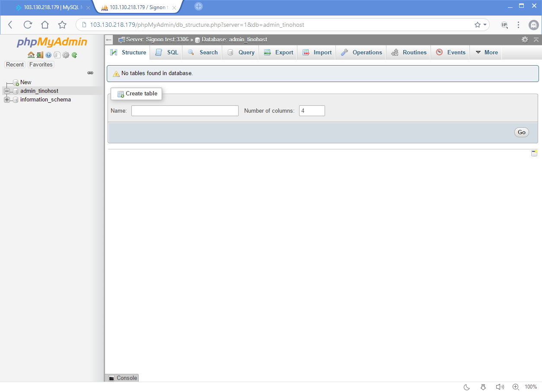Open page-related settings gear on server bar
The image size is (542, 392).
[x=525, y=39]
